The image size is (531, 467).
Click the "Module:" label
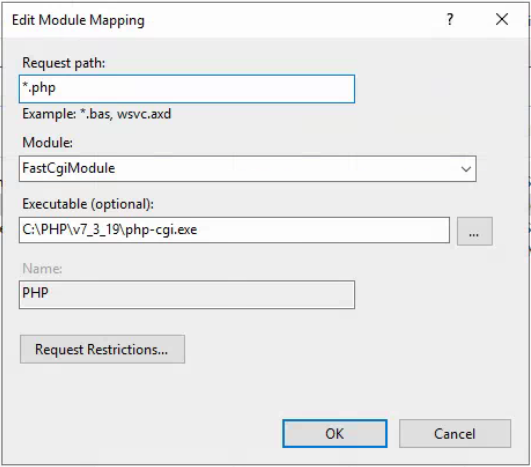47,142
